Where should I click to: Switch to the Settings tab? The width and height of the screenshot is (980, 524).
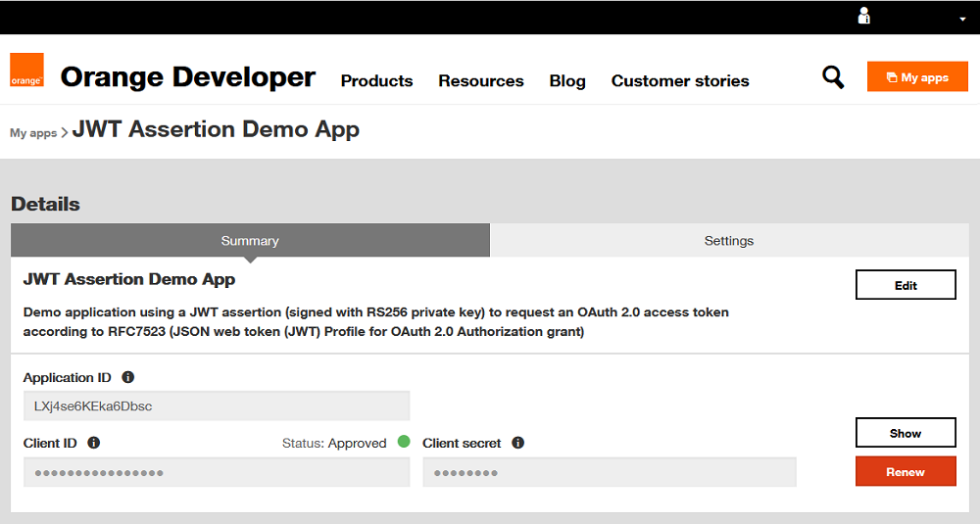[x=729, y=241]
